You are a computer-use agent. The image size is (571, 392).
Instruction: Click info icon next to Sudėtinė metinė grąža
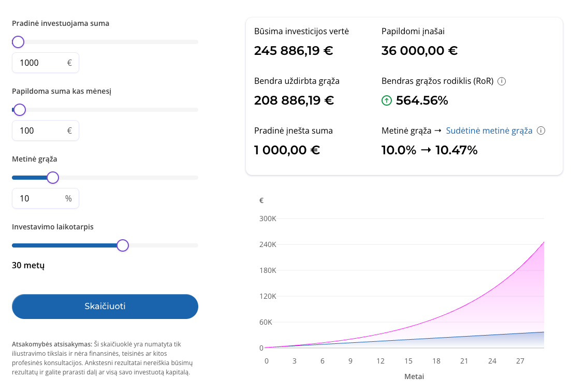[541, 130]
